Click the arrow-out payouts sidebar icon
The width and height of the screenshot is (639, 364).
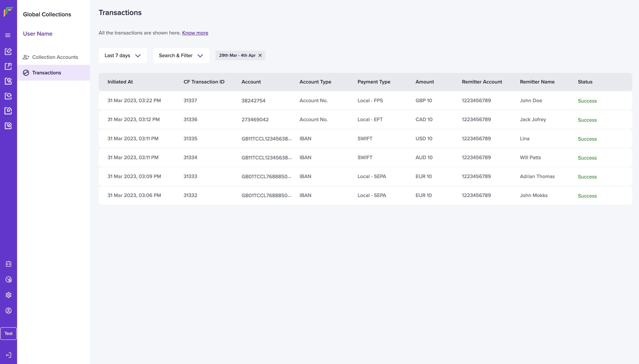pyautogui.click(x=8, y=66)
